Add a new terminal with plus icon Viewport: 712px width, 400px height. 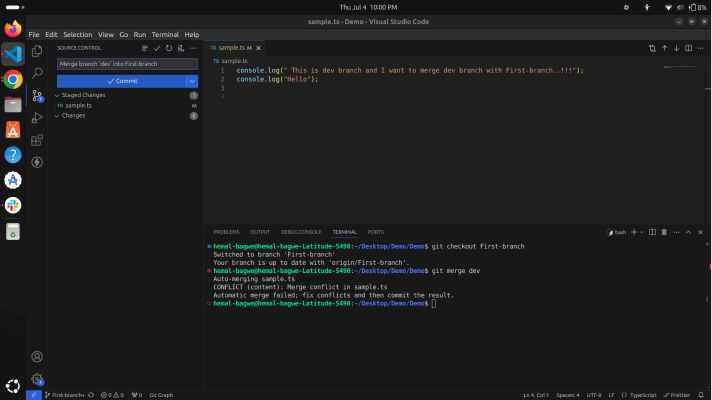(x=634, y=232)
